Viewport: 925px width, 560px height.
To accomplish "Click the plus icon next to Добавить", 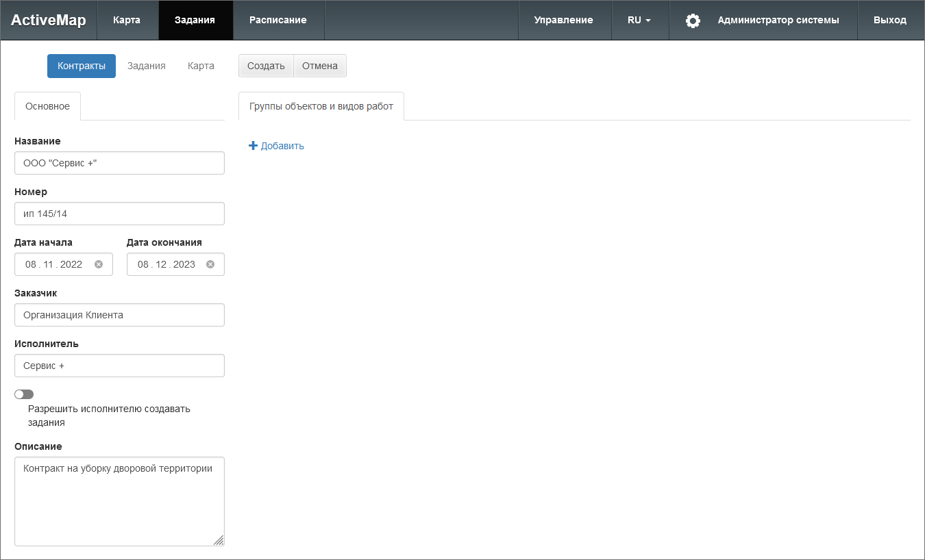I will coord(253,146).
